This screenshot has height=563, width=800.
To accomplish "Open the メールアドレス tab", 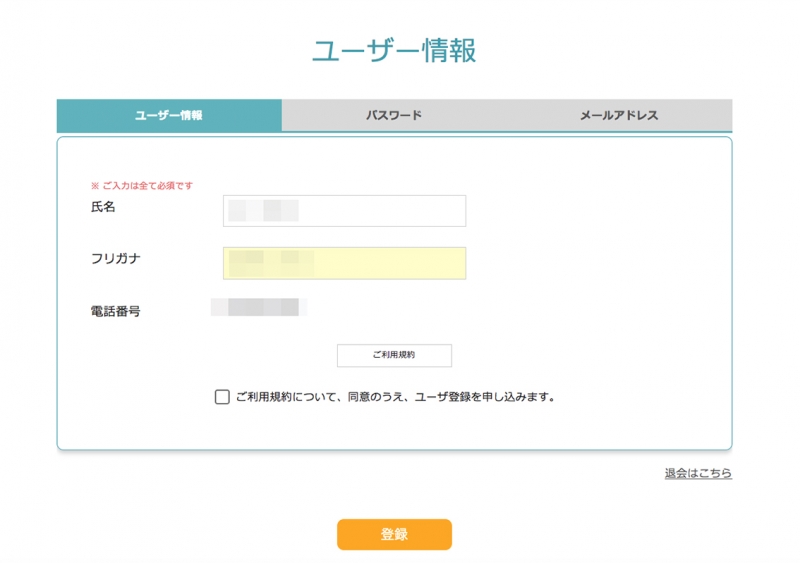I will (x=618, y=115).
